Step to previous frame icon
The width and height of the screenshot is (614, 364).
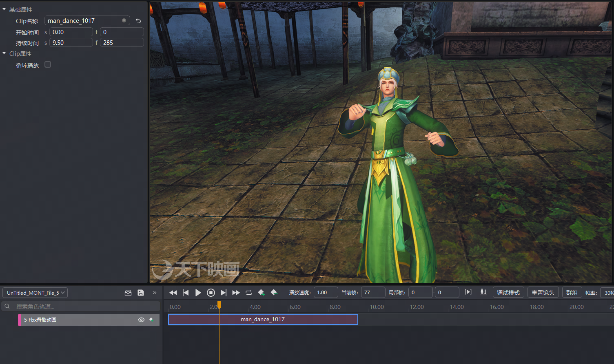click(186, 293)
